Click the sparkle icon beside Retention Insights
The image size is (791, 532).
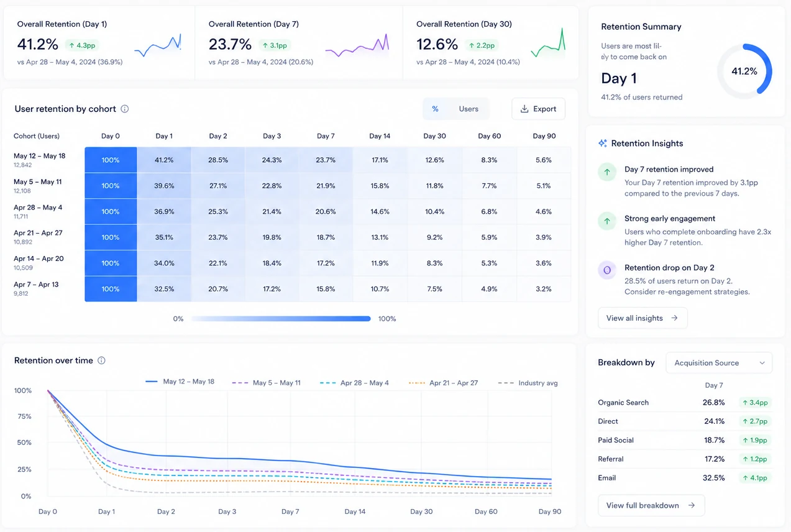click(602, 143)
